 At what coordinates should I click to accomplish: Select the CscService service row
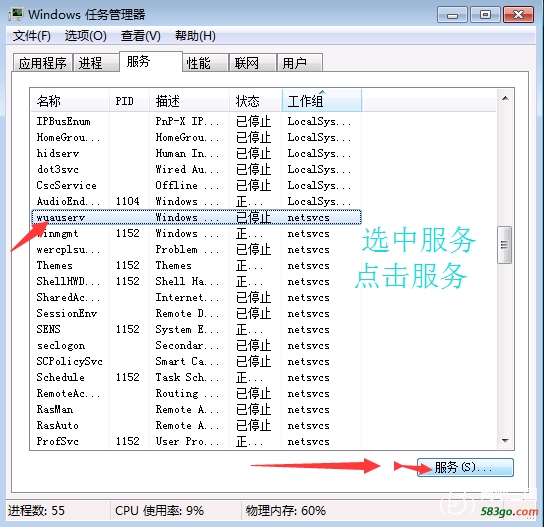pyautogui.click(x=196, y=185)
